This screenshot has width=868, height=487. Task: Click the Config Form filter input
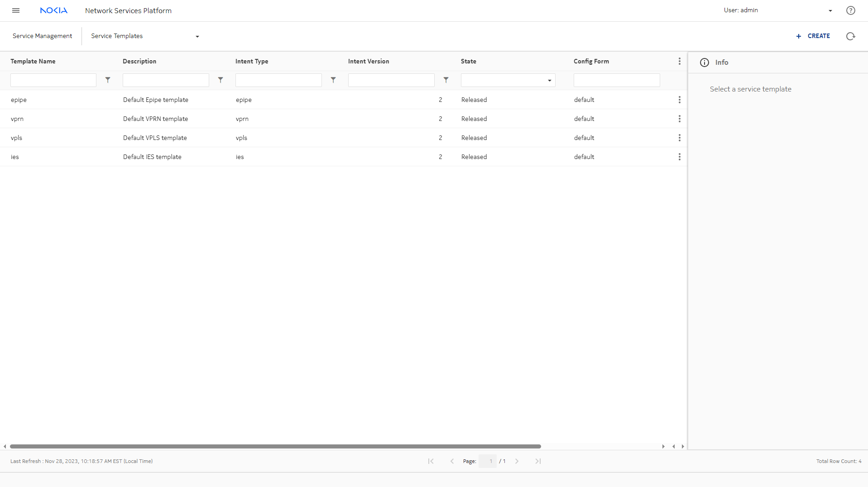tap(616, 81)
